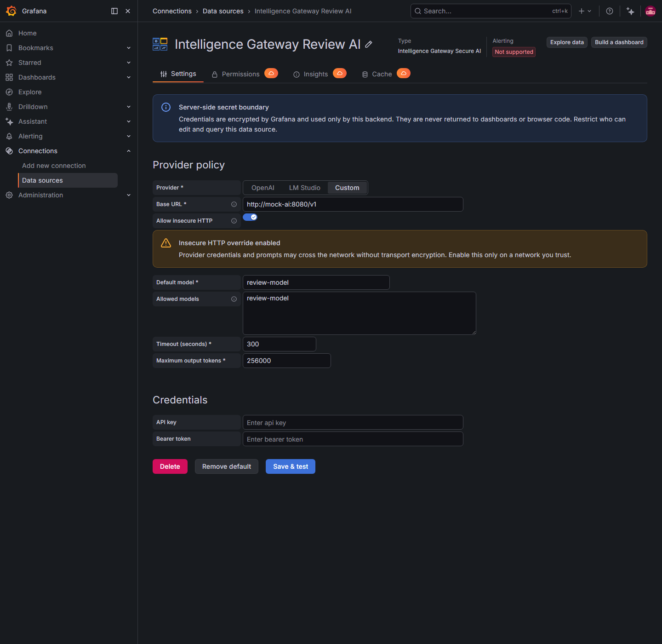
Task: Expand the Dashboards sidebar section
Action: tap(129, 77)
